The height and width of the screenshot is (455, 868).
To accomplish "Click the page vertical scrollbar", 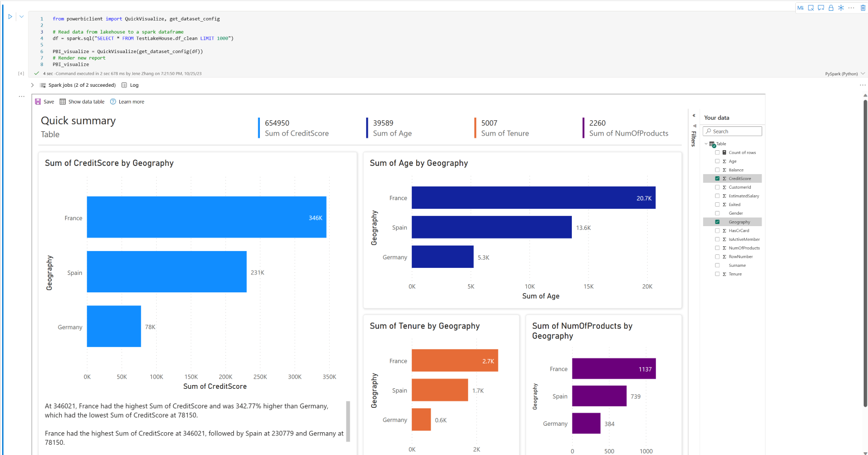I will click(865, 252).
